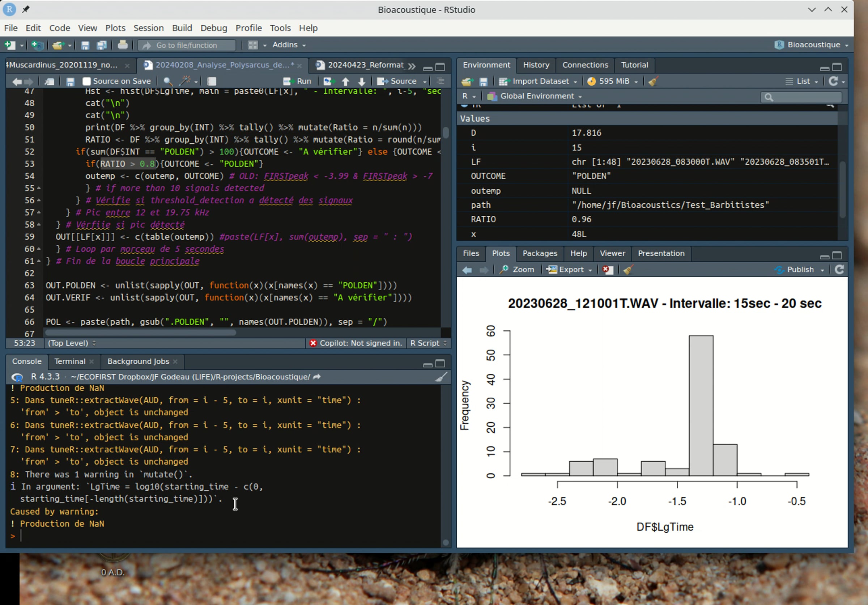Expand the Import Dataset dropdown
This screenshot has height=605, width=868.
click(540, 81)
